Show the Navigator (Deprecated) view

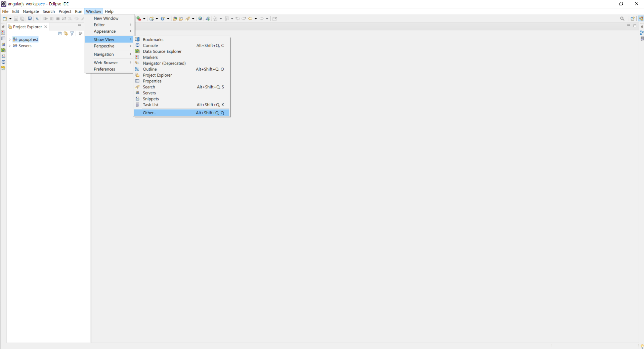pos(182,64)
